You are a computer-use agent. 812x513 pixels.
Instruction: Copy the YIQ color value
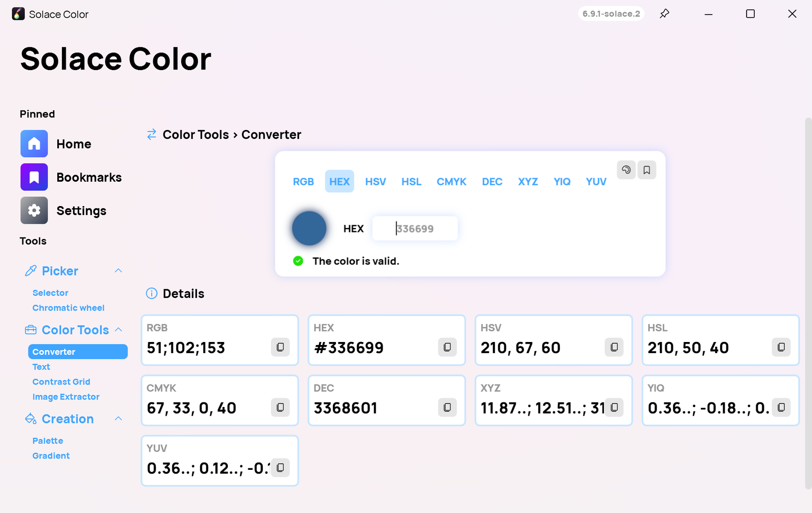[x=781, y=407]
